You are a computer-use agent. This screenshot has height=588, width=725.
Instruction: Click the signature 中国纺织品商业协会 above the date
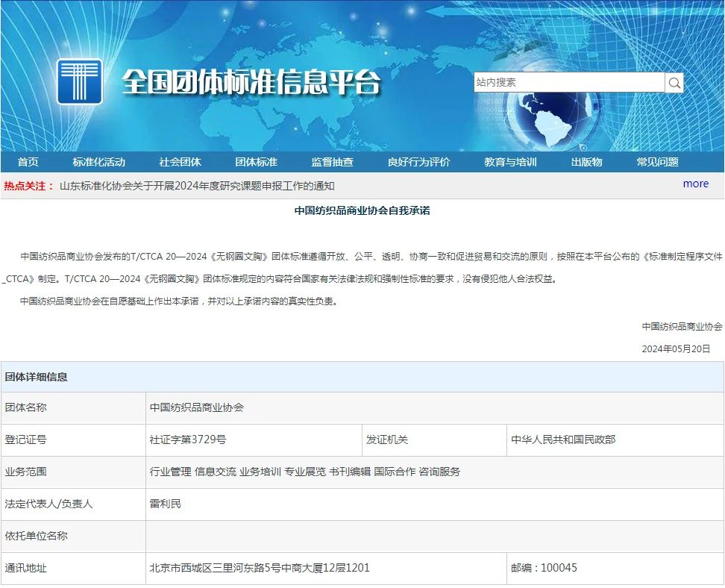[682, 327]
